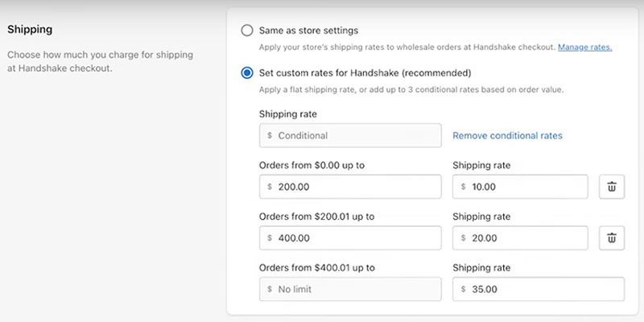The width and height of the screenshot is (644, 322).
Task: Click the Shipping section heading
Action: [30, 30]
